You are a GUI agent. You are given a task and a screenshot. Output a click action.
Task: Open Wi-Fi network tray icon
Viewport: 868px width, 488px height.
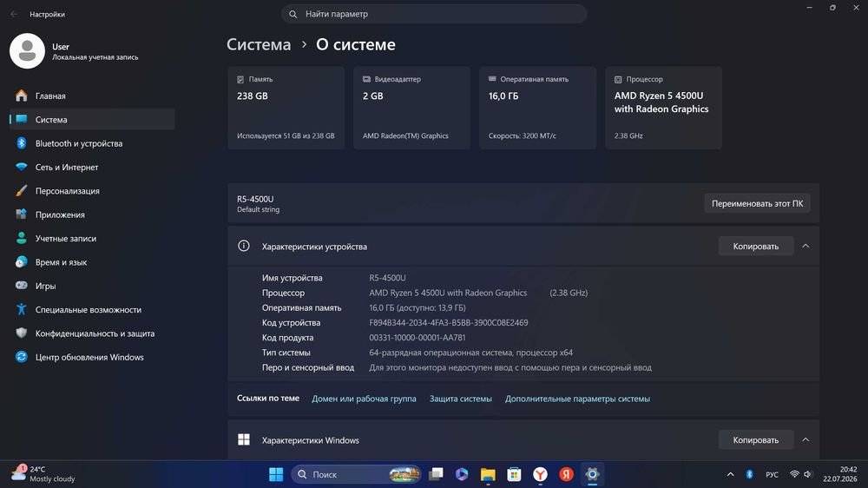tap(794, 474)
